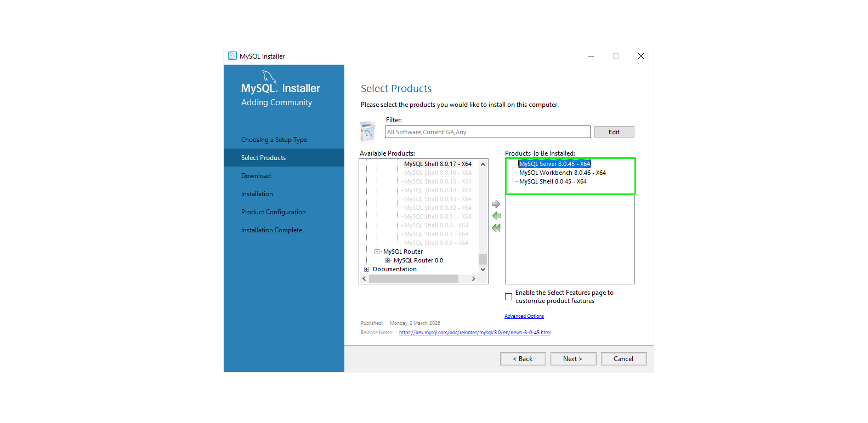
Task: Select MySQL Shell 8.0.3 - X64
Action: coord(436,234)
